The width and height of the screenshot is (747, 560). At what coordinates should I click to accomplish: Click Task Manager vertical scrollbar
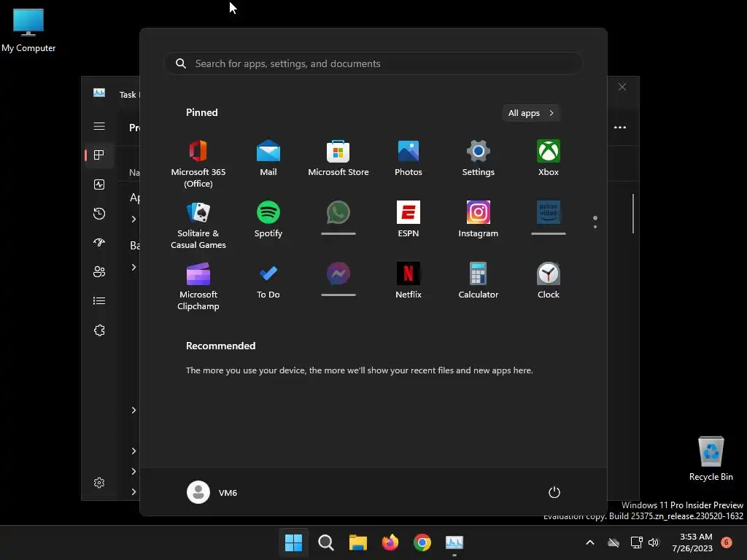[633, 214]
